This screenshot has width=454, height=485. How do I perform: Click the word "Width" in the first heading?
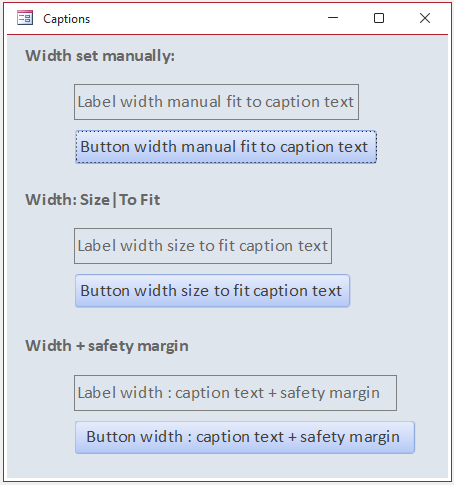(x=49, y=56)
